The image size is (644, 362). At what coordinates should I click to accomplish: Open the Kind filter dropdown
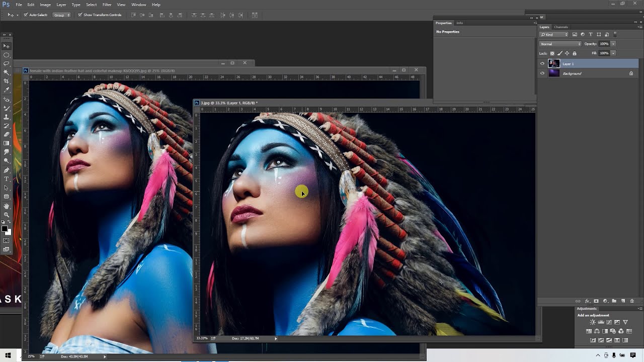tap(553, 34)
